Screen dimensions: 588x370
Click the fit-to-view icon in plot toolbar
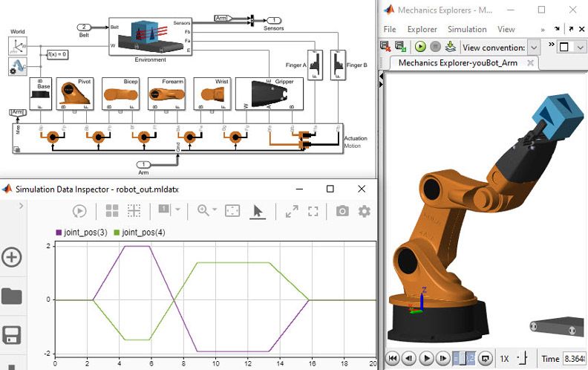click(232, 211)
